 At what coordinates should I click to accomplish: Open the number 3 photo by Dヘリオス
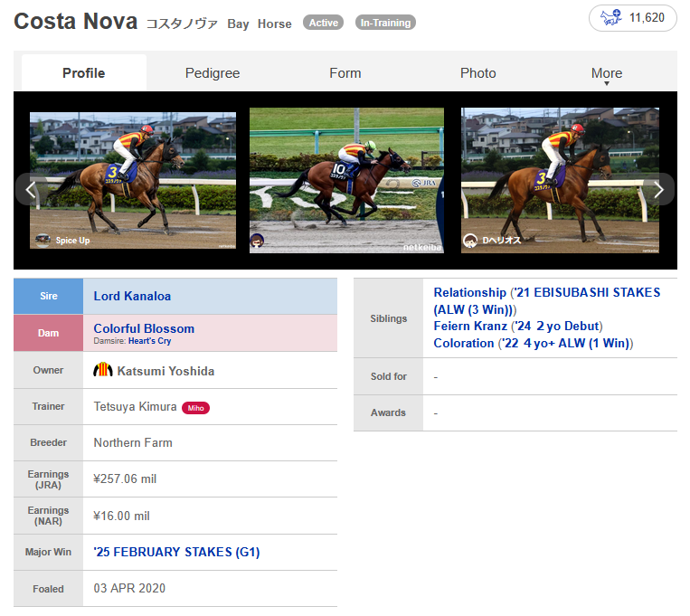[x=560, y=180]
